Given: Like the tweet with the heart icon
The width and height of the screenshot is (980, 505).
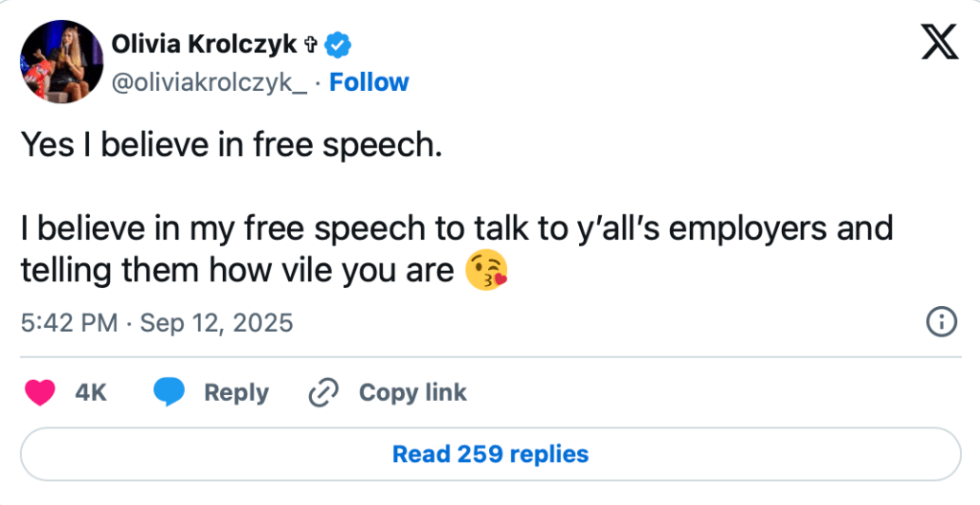Looking at the screenshot, I should 39,392.
